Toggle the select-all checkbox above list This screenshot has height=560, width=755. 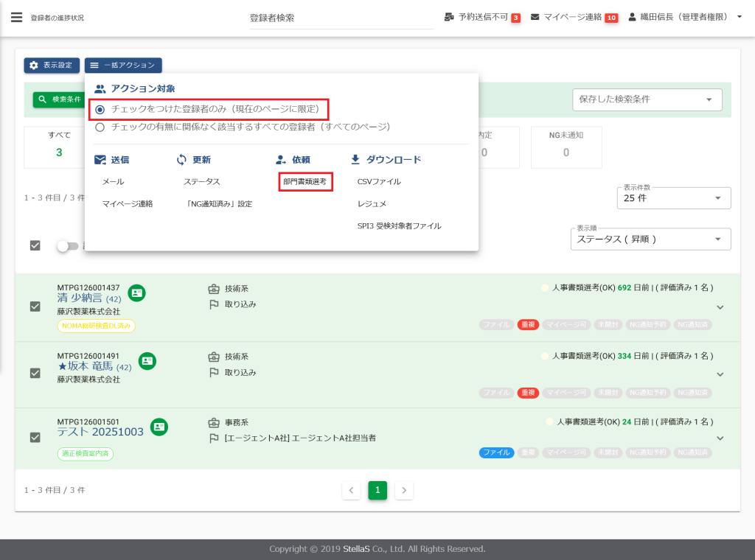point(35,245)
